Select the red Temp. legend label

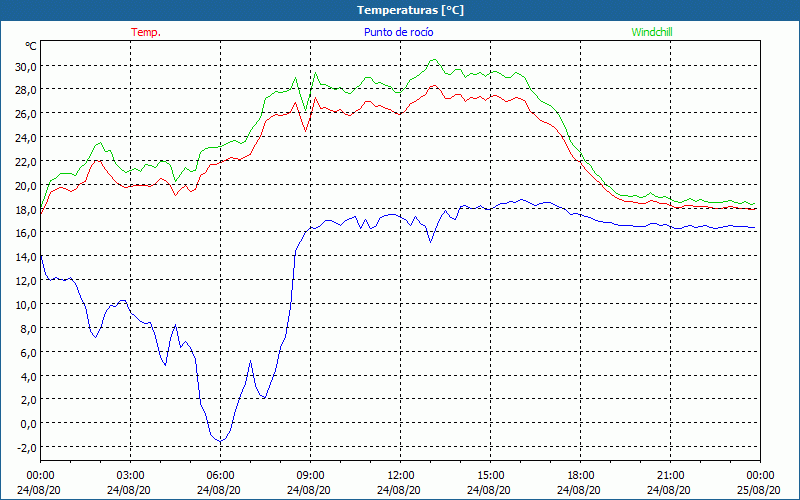(146, 32)
